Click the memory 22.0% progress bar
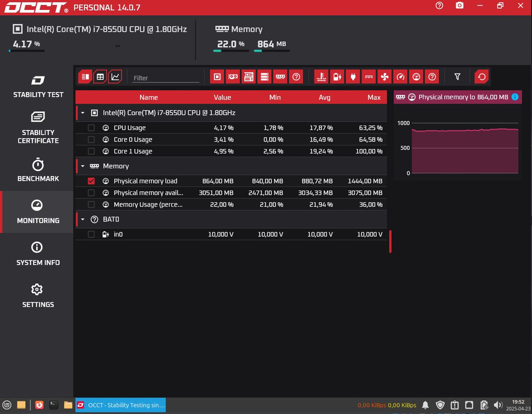The height and width of the screenshot is (414, 532). (231, 51)
